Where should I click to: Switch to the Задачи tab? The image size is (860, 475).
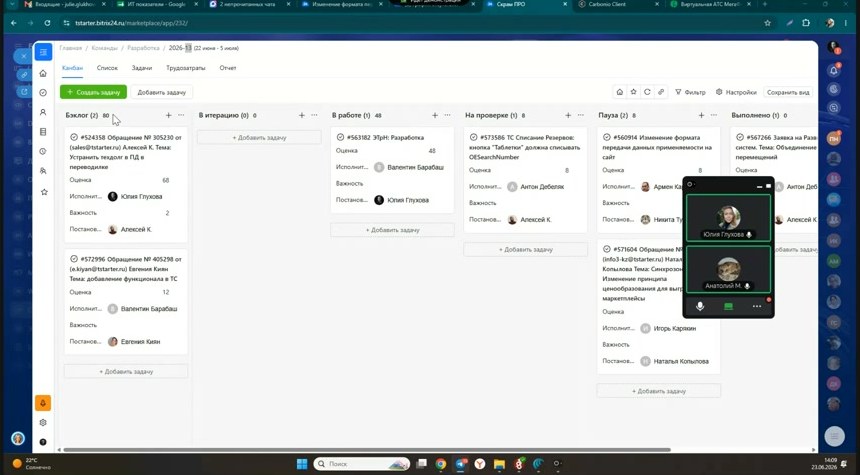(x=142, y=68)
